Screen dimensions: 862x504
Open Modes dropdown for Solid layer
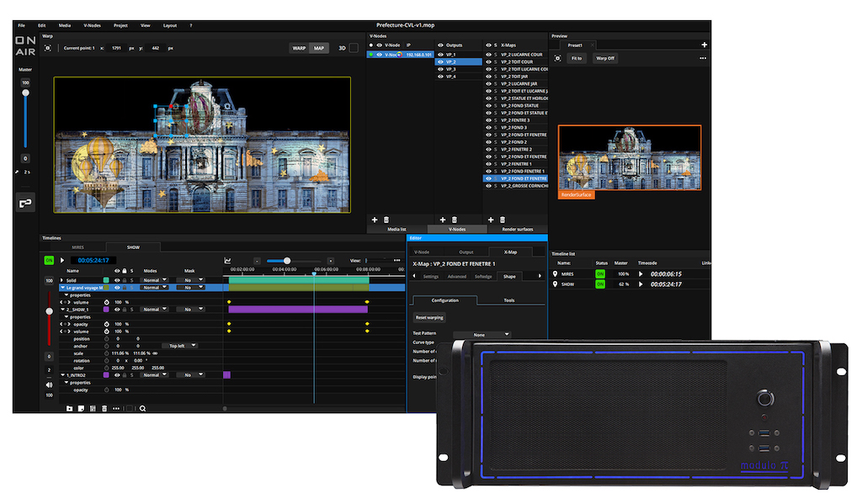pos(155,280)
